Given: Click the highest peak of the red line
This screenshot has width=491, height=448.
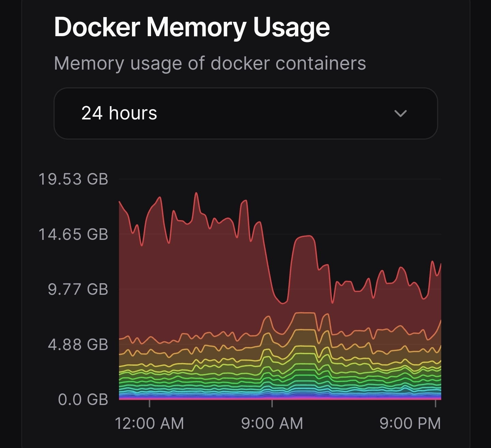Looking at the screenshot, I should pos(196,193).
